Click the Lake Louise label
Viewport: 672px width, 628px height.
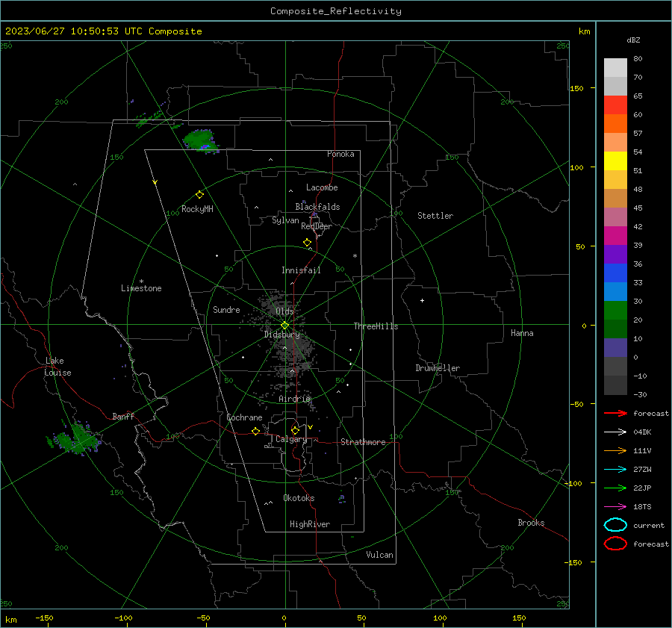click(57, 367)
